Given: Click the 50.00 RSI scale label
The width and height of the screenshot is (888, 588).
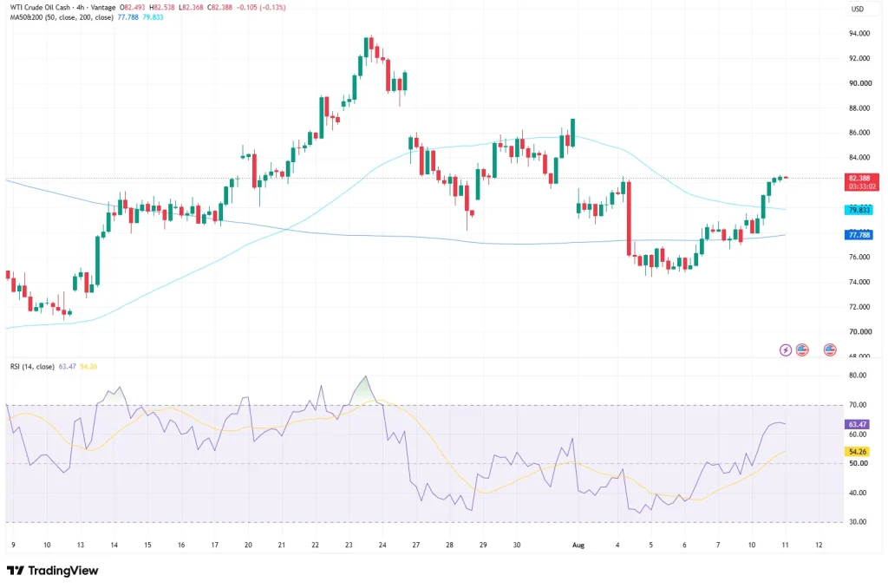Looking at the screenshot, I should 858,463.
